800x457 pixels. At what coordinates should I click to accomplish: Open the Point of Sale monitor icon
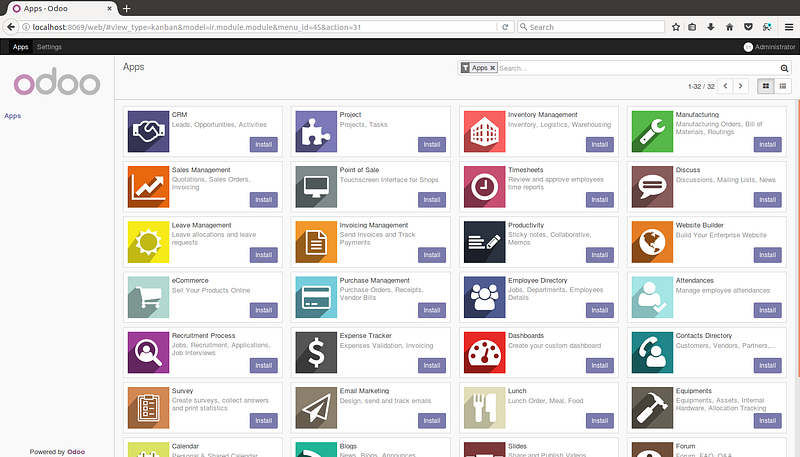tap(316, 187)
